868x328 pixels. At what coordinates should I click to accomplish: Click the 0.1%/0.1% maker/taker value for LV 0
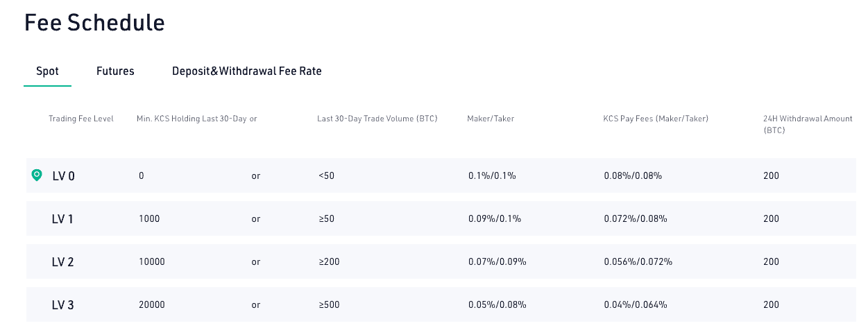point(492,176)
